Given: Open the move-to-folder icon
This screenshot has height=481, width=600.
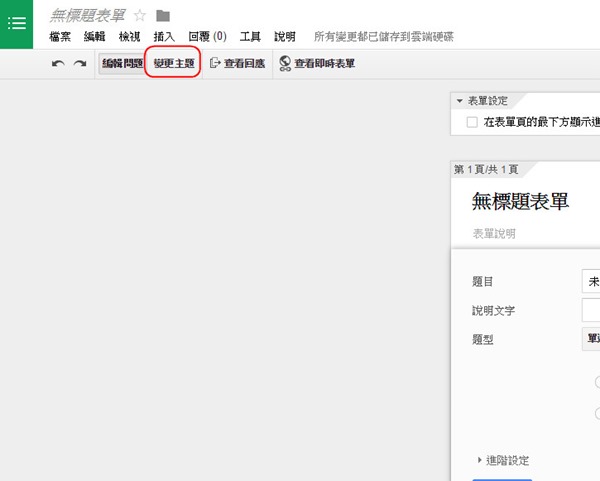Looking at the screenshot, I should point(163,16).
